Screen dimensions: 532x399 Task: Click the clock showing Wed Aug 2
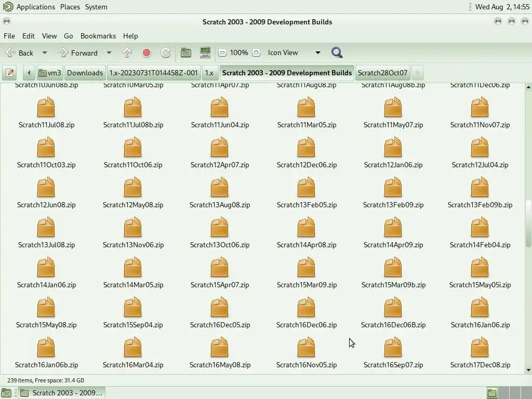tap(502, 7)
